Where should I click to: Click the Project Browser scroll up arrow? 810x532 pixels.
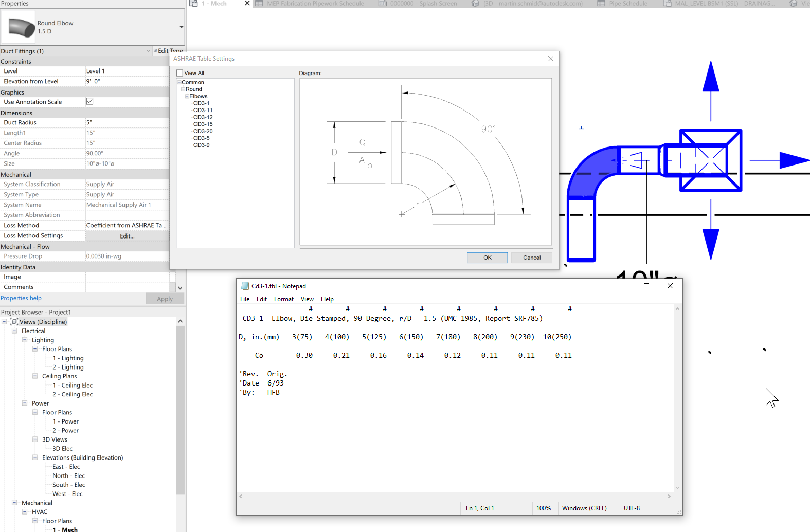coord(180,321)
